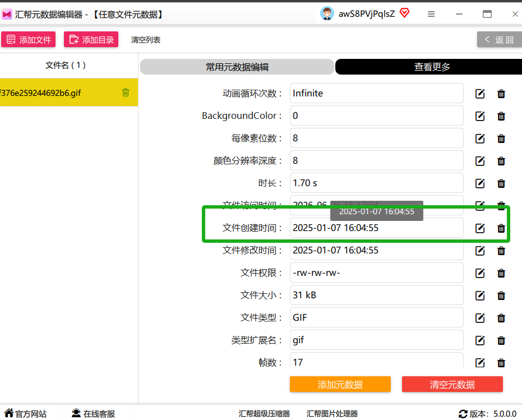Edit the BackgroundColor metadata value
The height and width of the screenshot is (420, 522).
click(480, 116)
